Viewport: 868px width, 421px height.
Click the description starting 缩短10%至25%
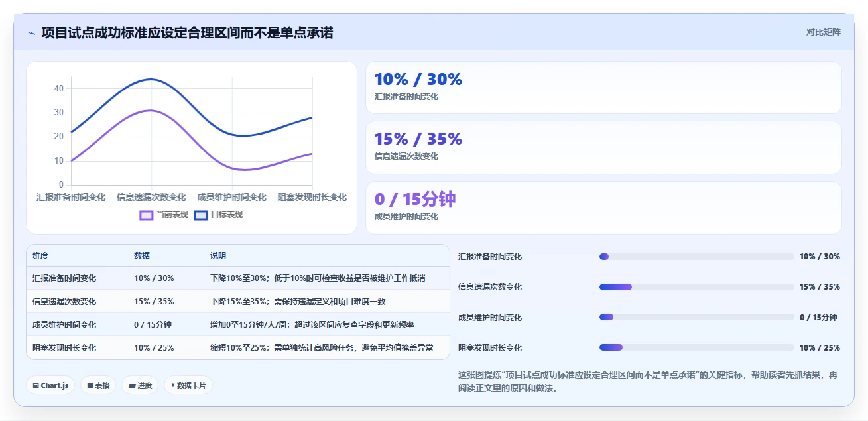pos(322,348)
